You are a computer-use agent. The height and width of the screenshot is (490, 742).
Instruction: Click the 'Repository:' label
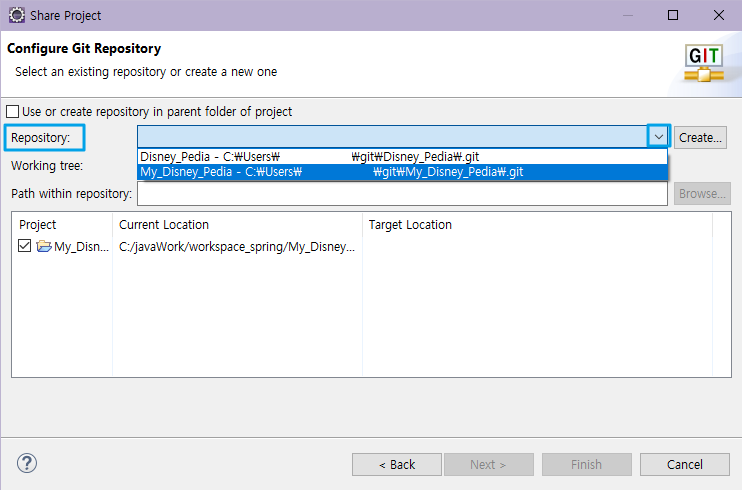[41, 138]
